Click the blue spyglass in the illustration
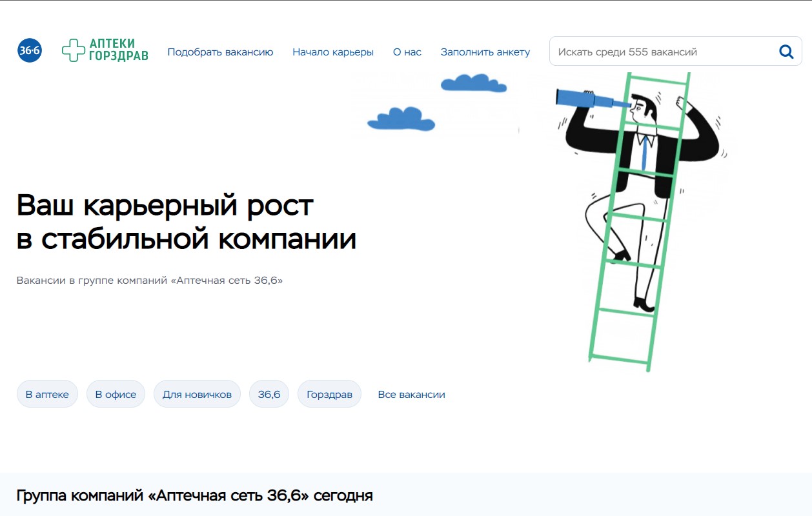812x516 pixels. coord(584,98)
